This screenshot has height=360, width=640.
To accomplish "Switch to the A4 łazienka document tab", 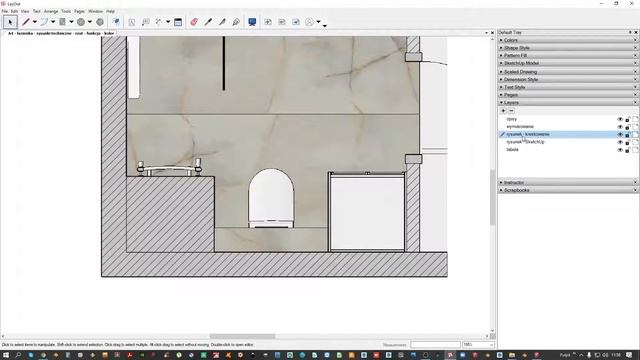I will (x=61, y=33).
